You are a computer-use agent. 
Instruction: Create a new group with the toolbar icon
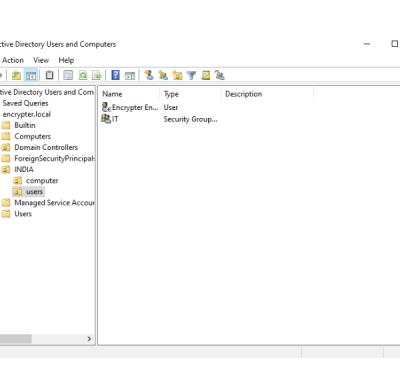point(163,75)
